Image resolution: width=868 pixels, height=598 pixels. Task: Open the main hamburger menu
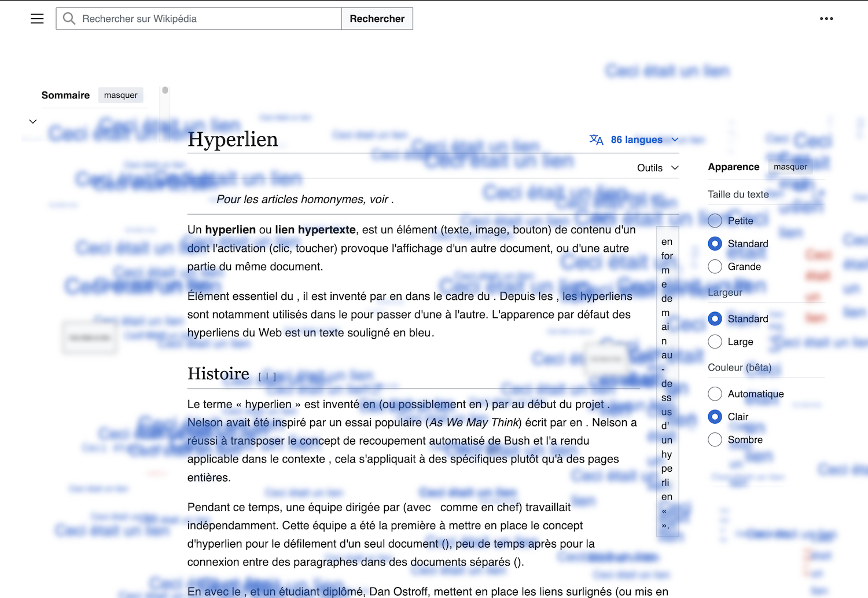coord(37,19)
